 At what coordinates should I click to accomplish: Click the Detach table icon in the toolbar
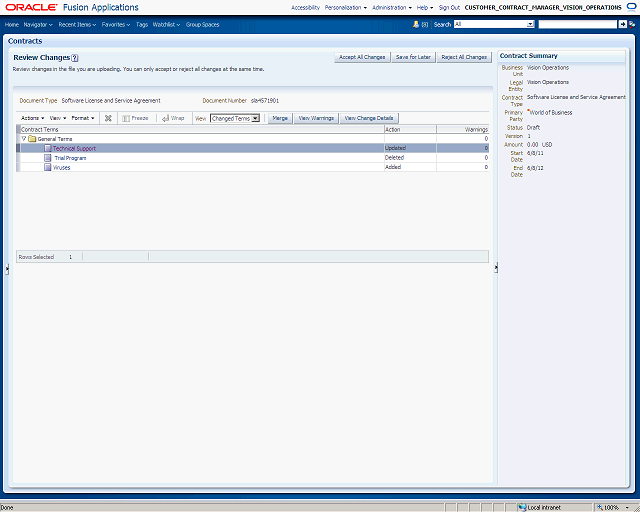(x=108, y=118)
